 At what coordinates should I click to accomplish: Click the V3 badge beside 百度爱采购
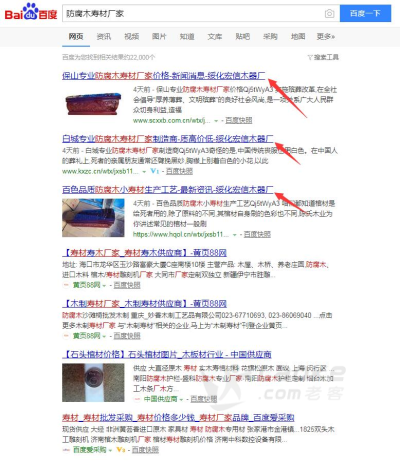point(121,450)
